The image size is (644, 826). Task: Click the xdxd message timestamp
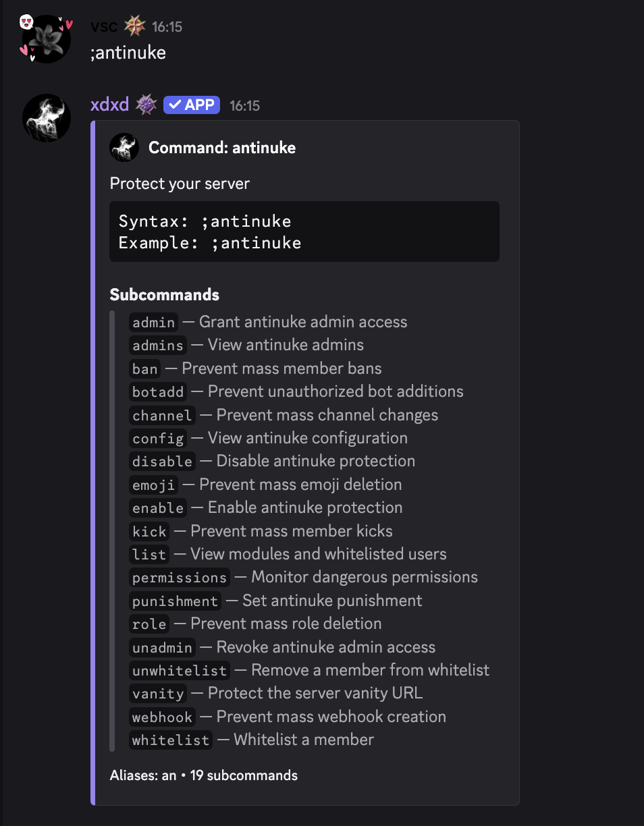[x=244, y=106]
